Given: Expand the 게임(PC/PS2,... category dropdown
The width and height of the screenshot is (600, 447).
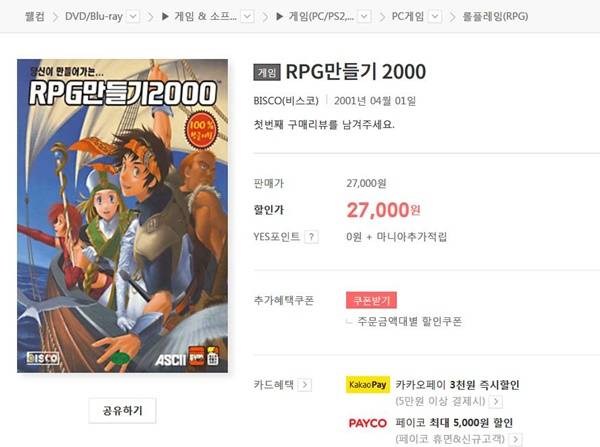Looking at the screenshot, I should pos(364,16).
